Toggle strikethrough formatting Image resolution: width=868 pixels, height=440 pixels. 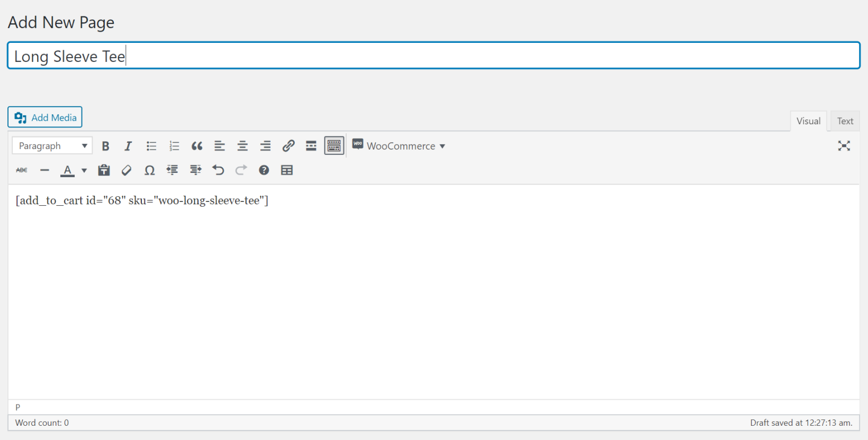pyautogui.click(x=22, y=170)
